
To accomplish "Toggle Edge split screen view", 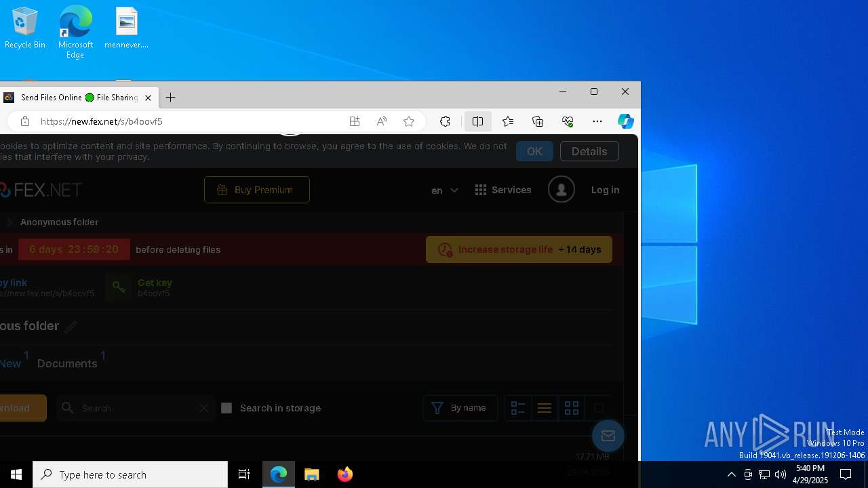I will 477,121.
